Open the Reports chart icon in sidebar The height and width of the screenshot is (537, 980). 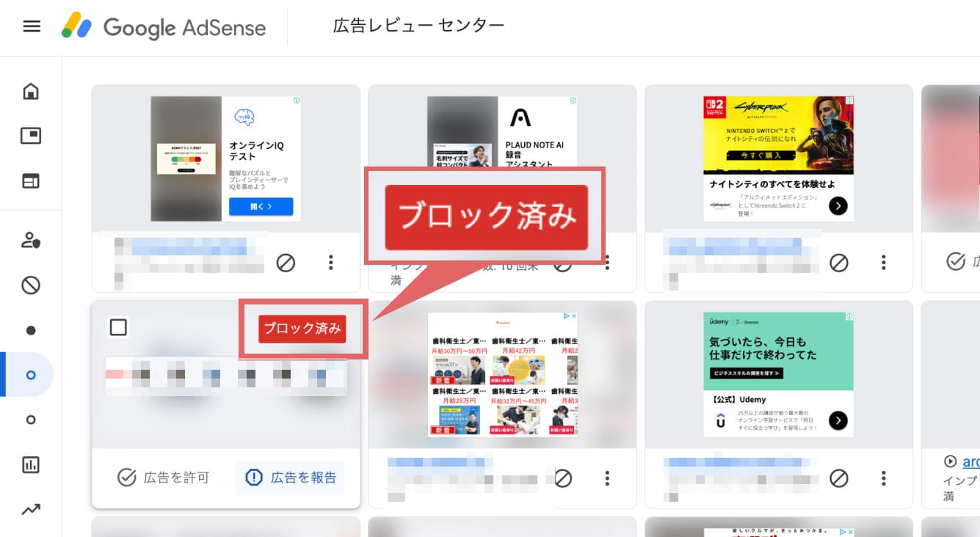coord(31,464)
